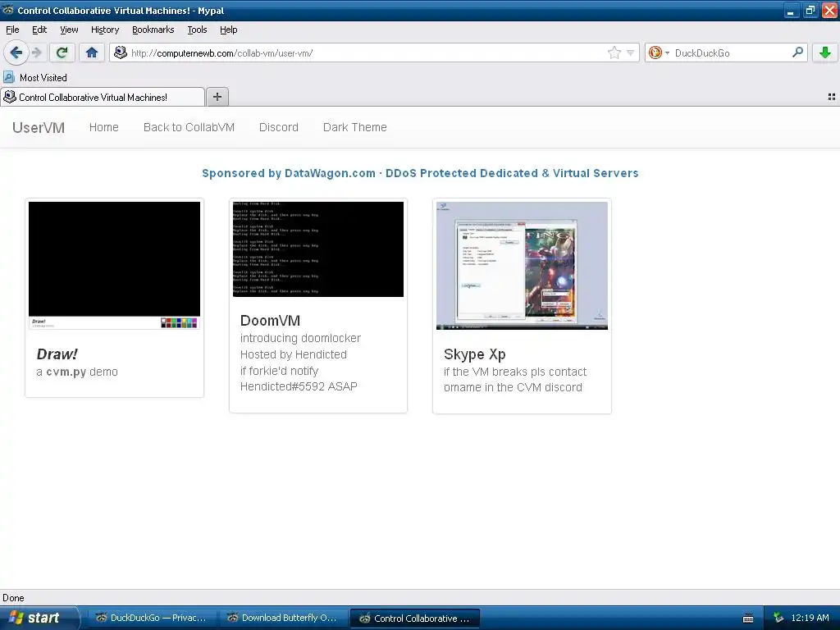This screenshot has width=840, height=630.
Task: Open the Bookmarks menu
Action: (x=153, y=30)
